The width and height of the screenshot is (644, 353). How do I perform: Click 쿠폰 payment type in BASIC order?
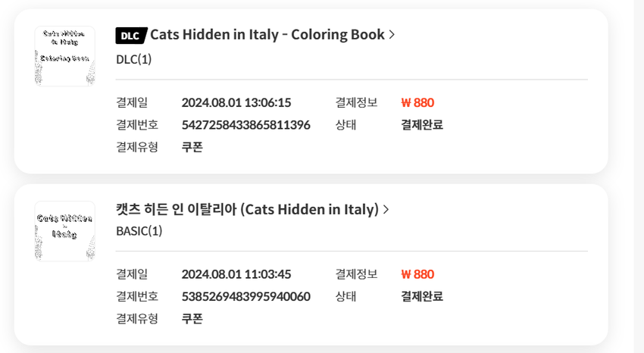pos(192,318)
